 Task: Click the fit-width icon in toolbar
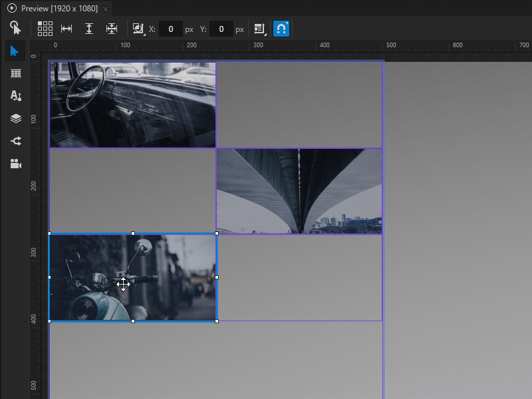tap(66, 29)
